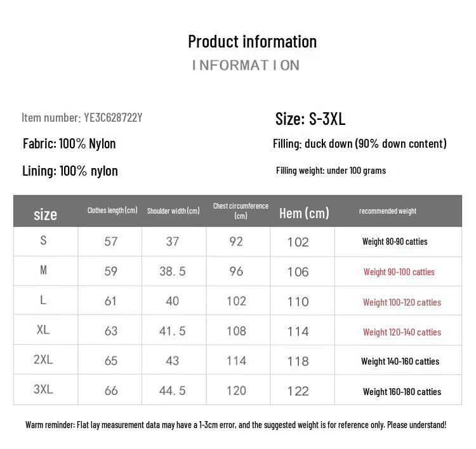
Task: Click the "Weight 160-180 catties" cell
Action: pos(402,391)
